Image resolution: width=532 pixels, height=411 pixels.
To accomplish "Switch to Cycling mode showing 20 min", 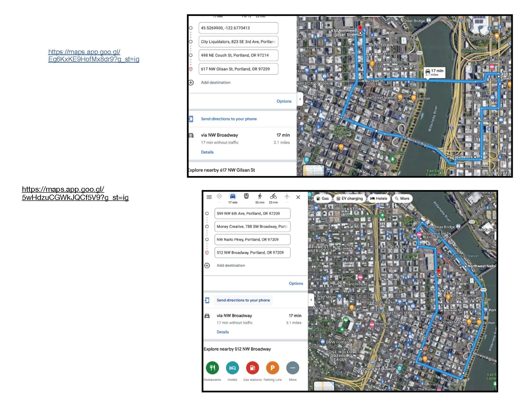I will [273, 196].
